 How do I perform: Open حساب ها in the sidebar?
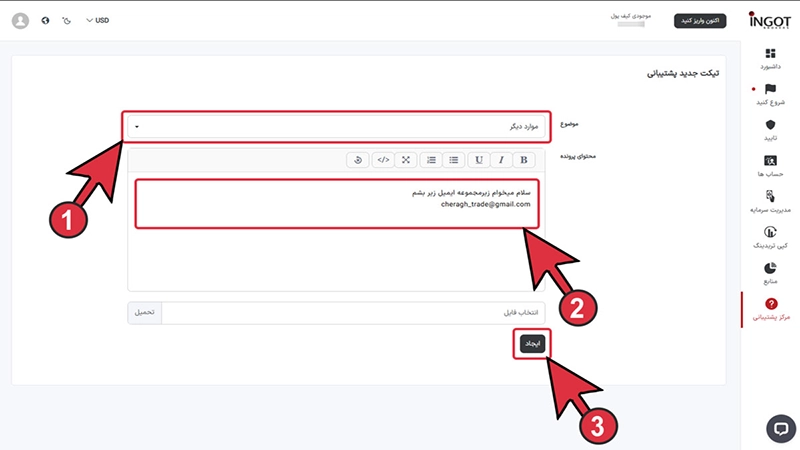pos(769,166)
